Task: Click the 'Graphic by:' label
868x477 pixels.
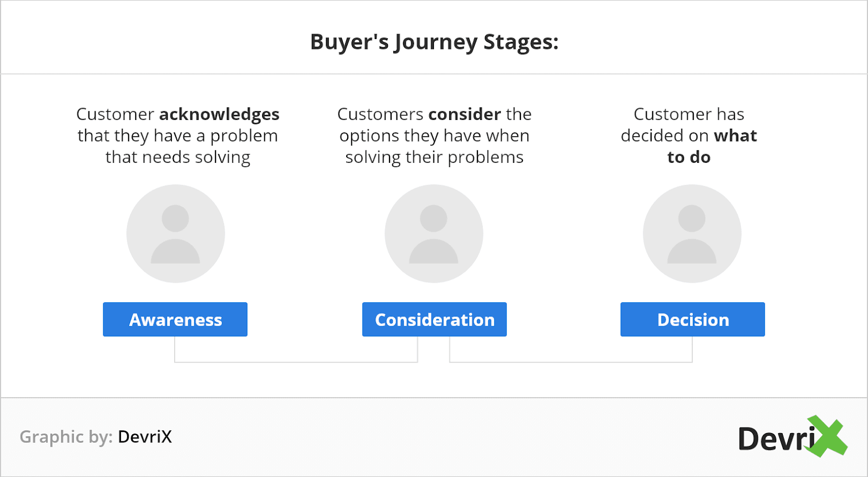Action: [66, 437]
